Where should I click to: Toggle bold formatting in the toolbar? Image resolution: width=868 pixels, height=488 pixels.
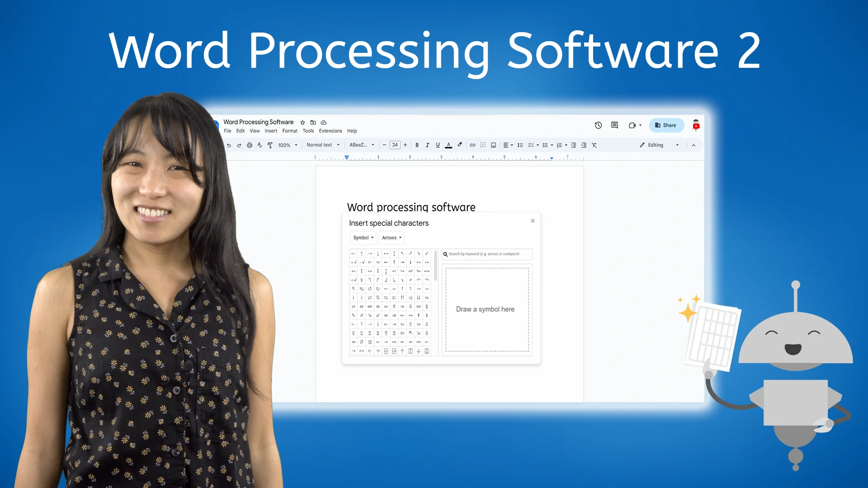coord(417,145)
